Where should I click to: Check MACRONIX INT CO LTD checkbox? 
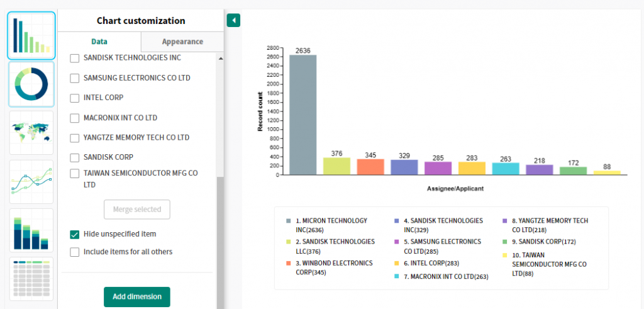coord(74,118)
